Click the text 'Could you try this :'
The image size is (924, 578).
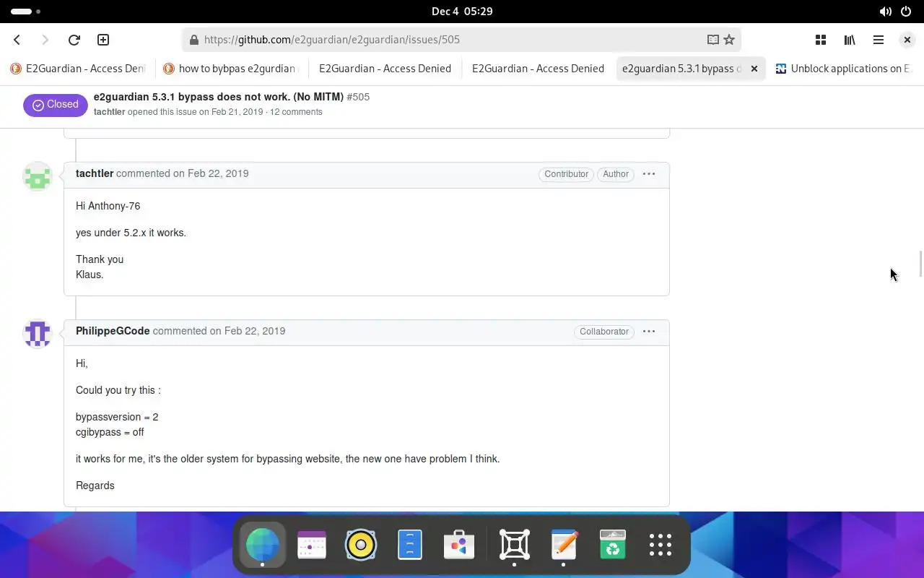118,390
